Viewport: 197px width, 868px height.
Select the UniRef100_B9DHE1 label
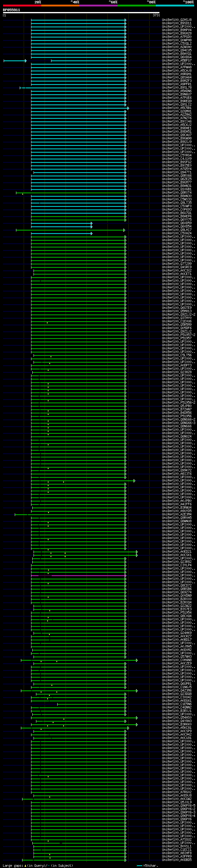(177, 128)
